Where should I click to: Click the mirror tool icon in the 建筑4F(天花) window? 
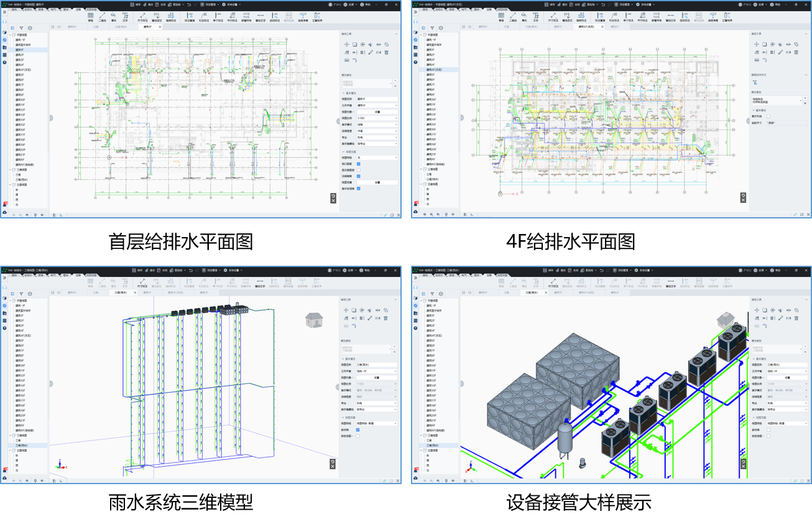point(788,52)
